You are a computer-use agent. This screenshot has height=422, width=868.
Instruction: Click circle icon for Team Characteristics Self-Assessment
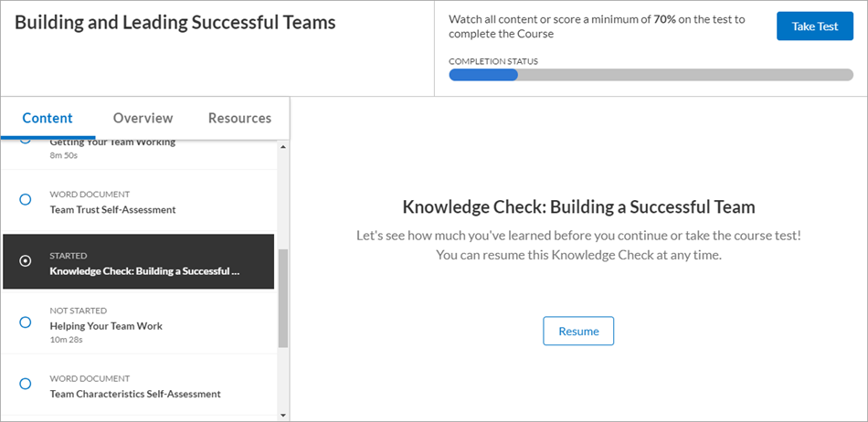[x=26, y=384]
